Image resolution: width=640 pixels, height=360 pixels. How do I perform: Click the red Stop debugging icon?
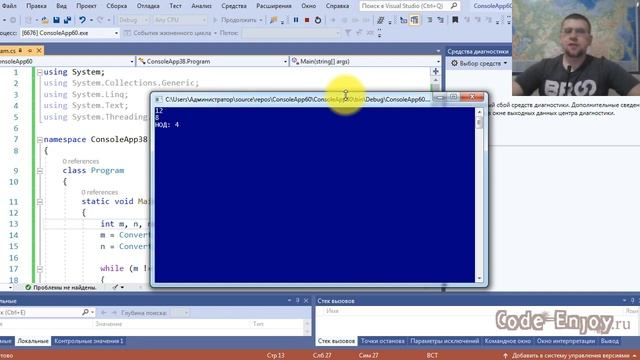307,20
